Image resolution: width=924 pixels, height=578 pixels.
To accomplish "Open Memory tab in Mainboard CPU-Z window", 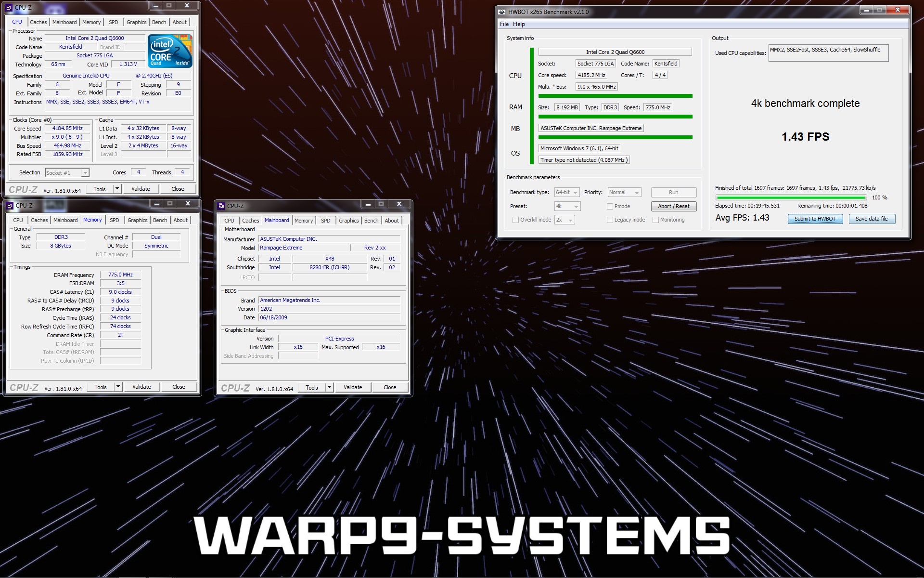I will pyautogui.click(x=304, y=221).
